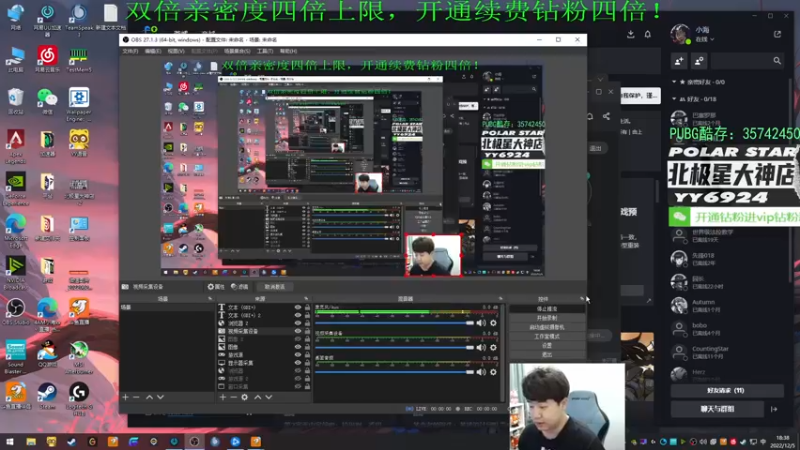800x450 pixels.
Task: Collapse the 亲密好友 friends group
Action: (x=674, y=82)
